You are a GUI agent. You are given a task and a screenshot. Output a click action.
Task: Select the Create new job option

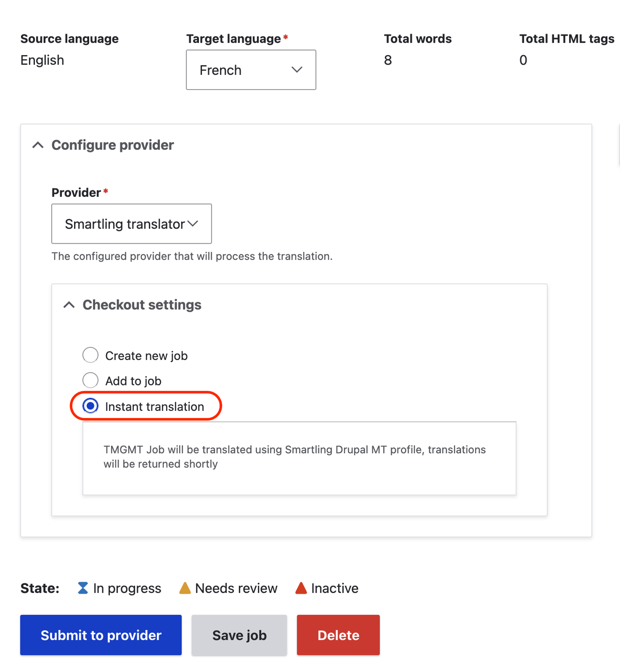pos(90,355)
